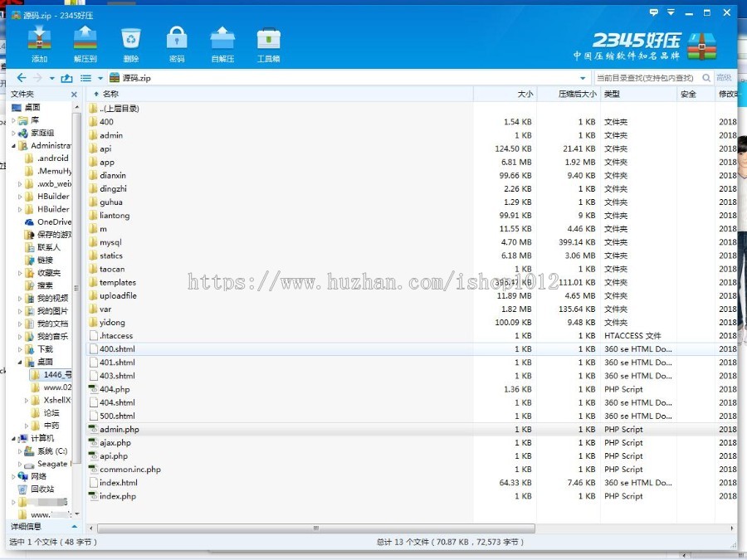Viewport: 747px width, 560px height.
Task: Expand the address bar path dropdown
Action: click(x=583, y=78)
